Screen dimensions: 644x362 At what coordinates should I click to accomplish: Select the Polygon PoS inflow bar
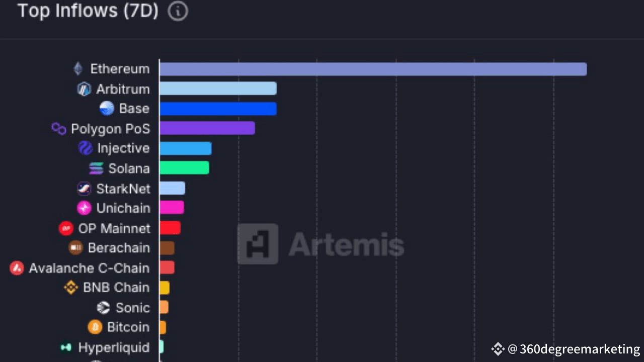(207, 128)
